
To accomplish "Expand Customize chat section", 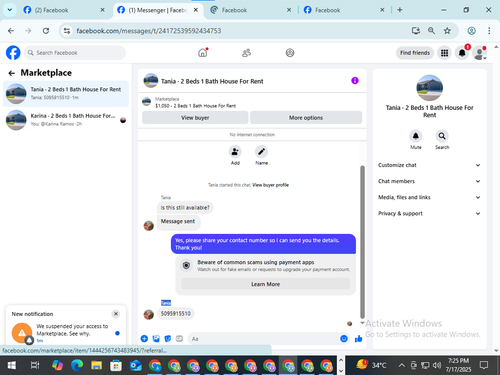I will point(429,165).
